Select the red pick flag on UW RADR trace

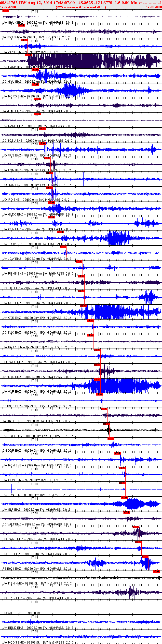pyautogui.click(x=38, y=114)
